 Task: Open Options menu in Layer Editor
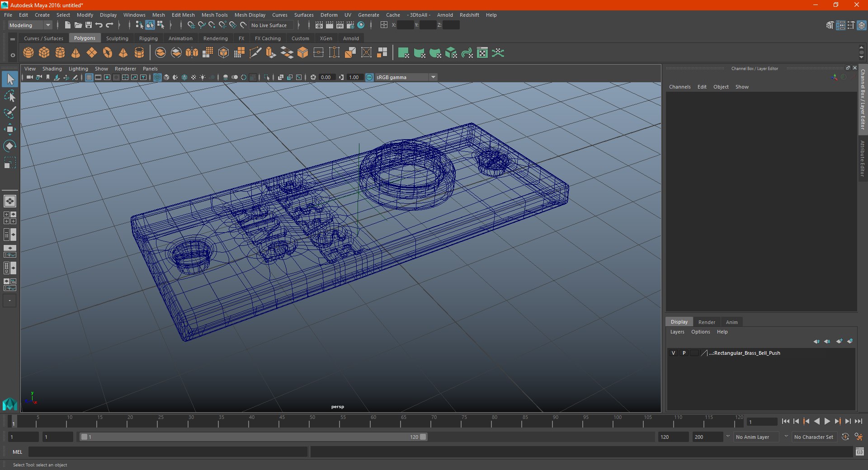[700, 332]
